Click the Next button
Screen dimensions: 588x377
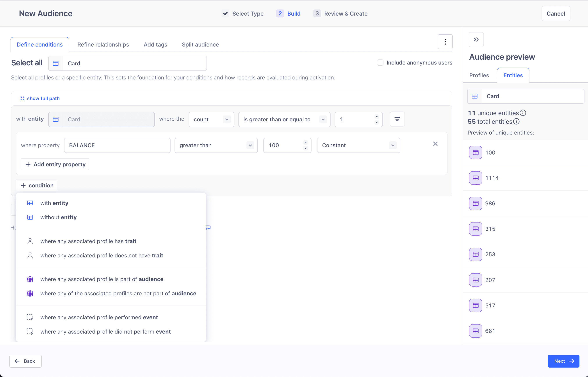coord(563,361)
